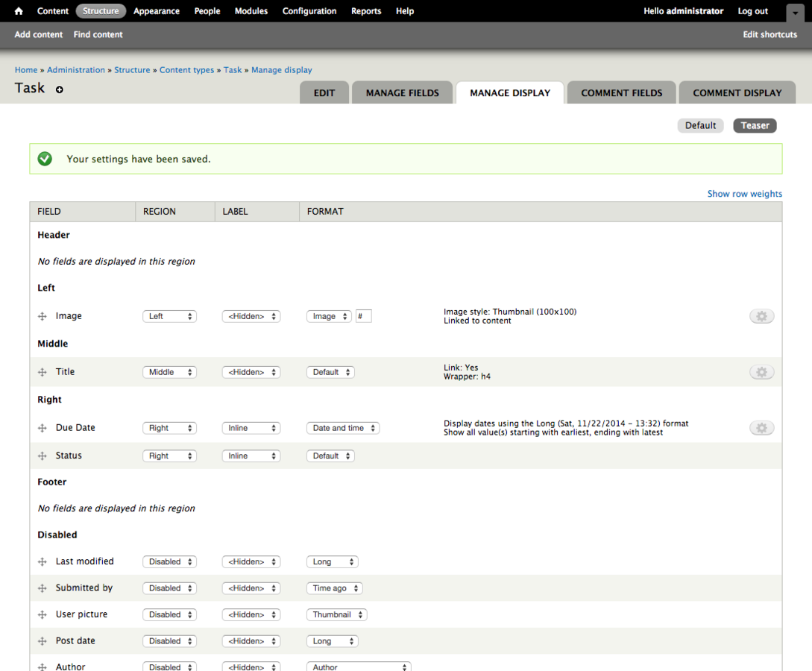Change the Status region dropdown
This screenshot has height=671, width=812.
[169, 456]
